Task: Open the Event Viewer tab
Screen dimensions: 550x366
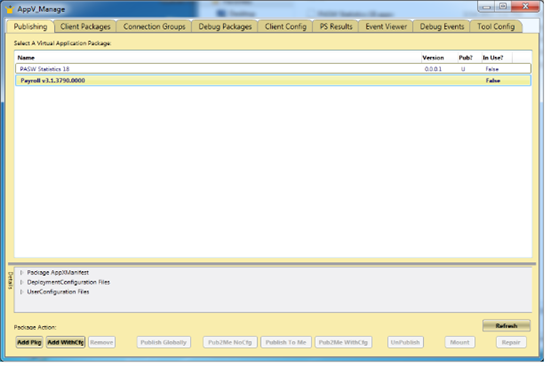Action: [x=386, y=27]
